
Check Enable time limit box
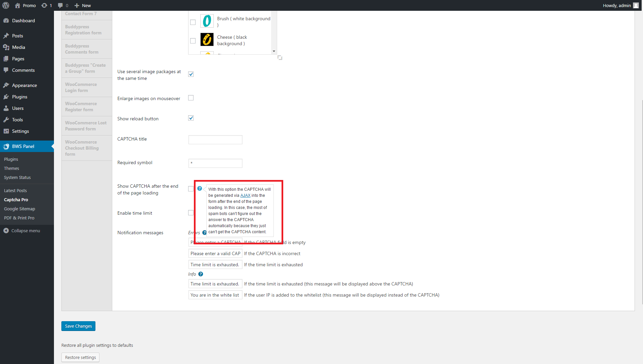(x=191, y=213)
